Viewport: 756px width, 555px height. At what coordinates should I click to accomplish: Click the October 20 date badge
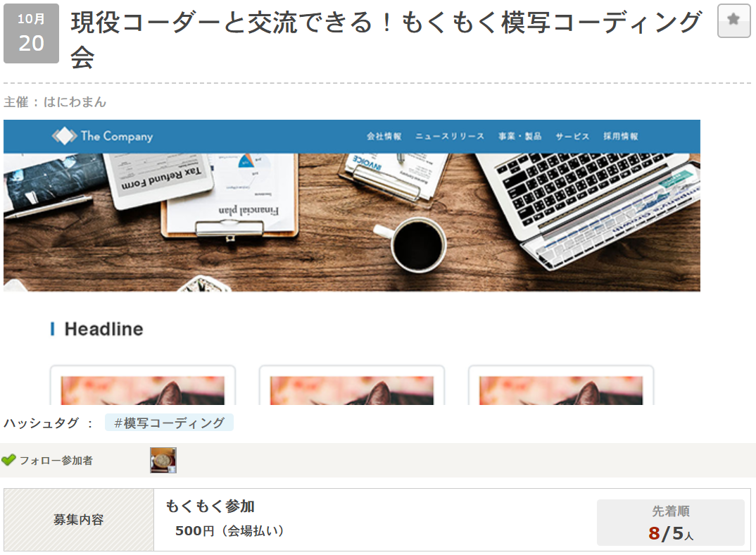(32, 33)
